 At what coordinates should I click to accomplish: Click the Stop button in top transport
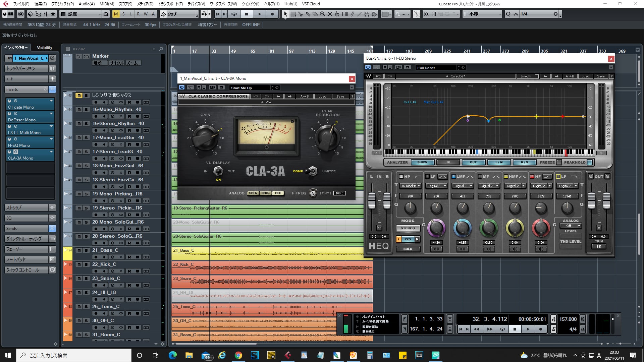pyautogui.click(x=247, y=14)
